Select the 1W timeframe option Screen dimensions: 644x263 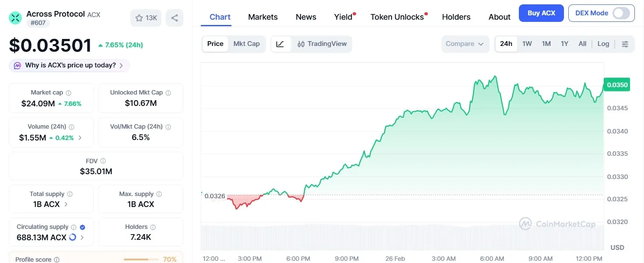[527, 44]
